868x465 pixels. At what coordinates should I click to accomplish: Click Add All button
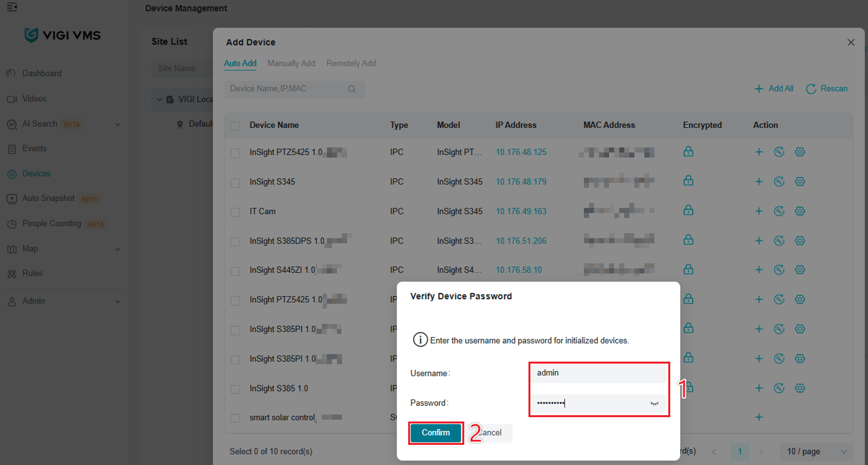774,89
